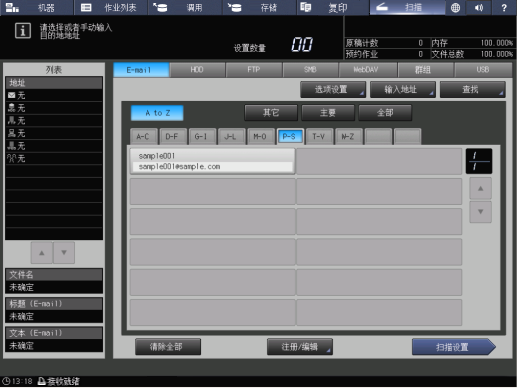
Task: Toggle the A to Z filter
Action: tap(157, 113)
